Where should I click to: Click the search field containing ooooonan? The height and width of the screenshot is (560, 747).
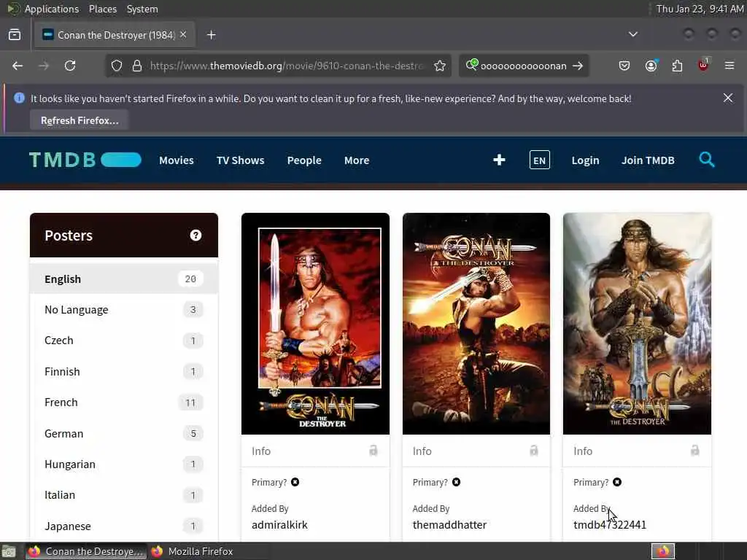523,66
